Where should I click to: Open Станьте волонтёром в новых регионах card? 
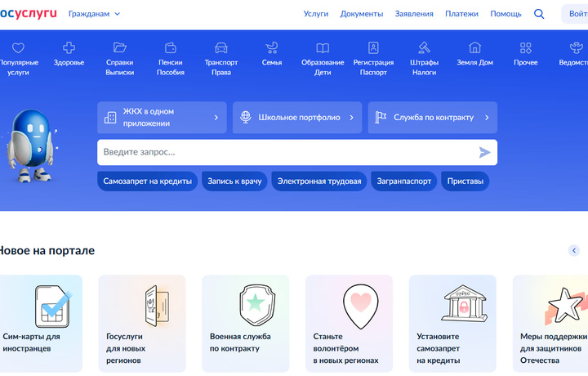[350, 324]
